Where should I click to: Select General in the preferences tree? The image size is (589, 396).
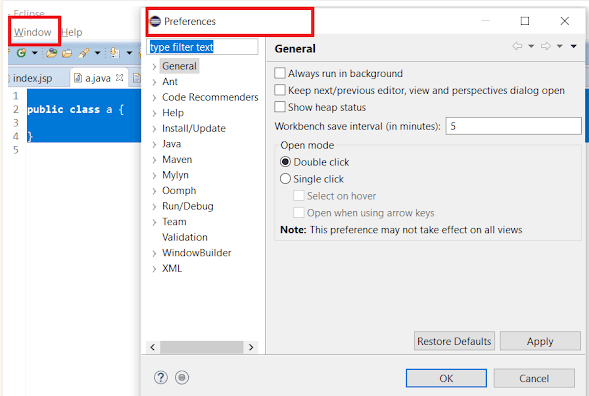tap(179, 66)
